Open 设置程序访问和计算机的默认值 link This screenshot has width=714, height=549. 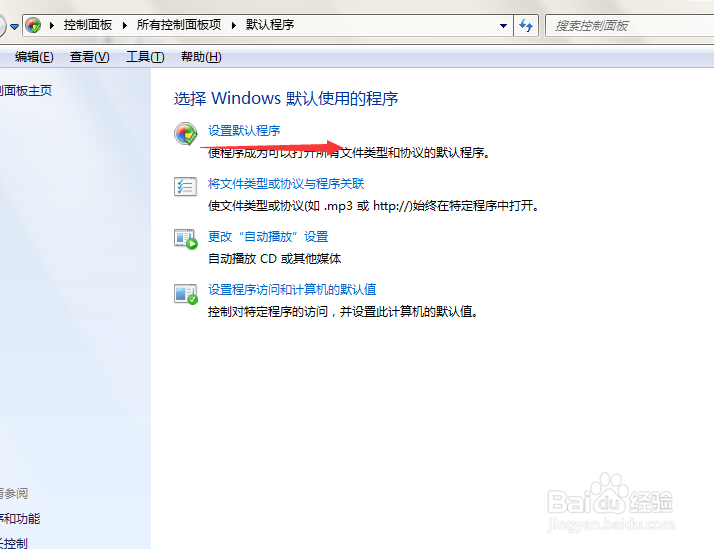pyautogui.click(x=292, y=290)
